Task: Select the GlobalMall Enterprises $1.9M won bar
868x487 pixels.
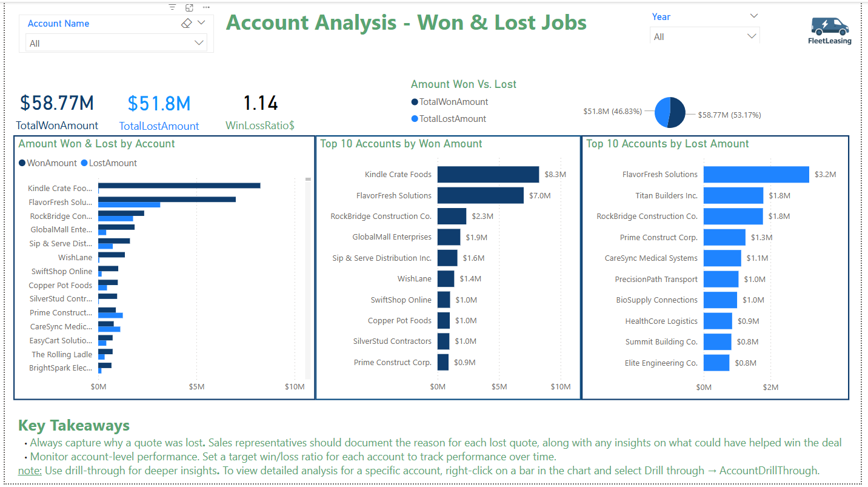Action: [449, 237]
